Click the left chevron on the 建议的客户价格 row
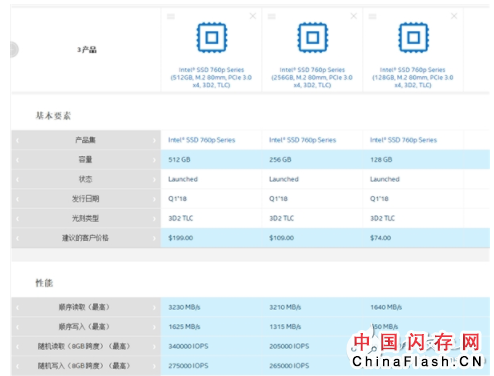494x376 pixels. tap(17, 238)
